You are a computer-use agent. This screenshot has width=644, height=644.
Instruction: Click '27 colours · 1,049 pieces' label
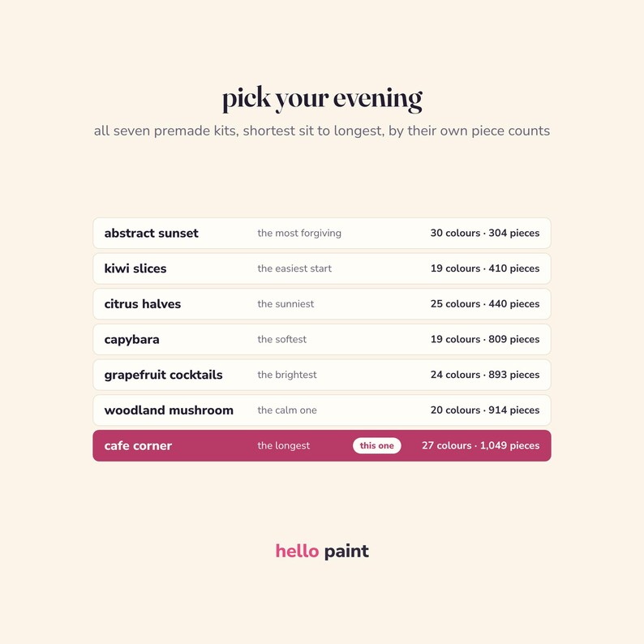480,445
